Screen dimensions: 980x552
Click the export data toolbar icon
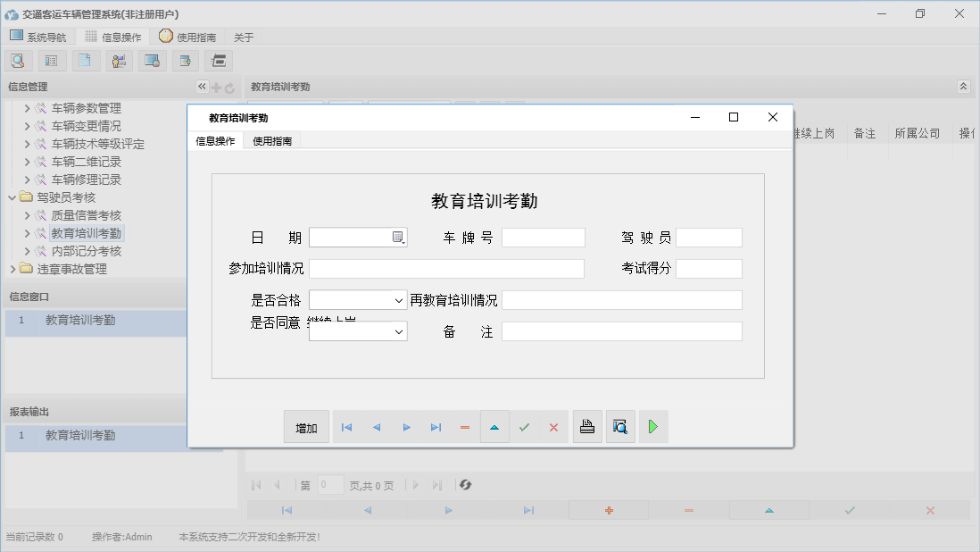pyautogui.click(x=185, y=60)
